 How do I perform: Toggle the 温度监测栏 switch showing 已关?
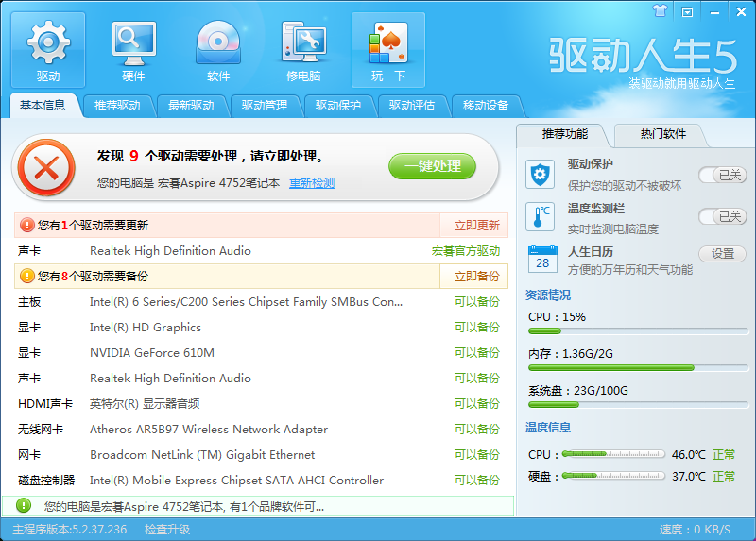pos(723,216)
